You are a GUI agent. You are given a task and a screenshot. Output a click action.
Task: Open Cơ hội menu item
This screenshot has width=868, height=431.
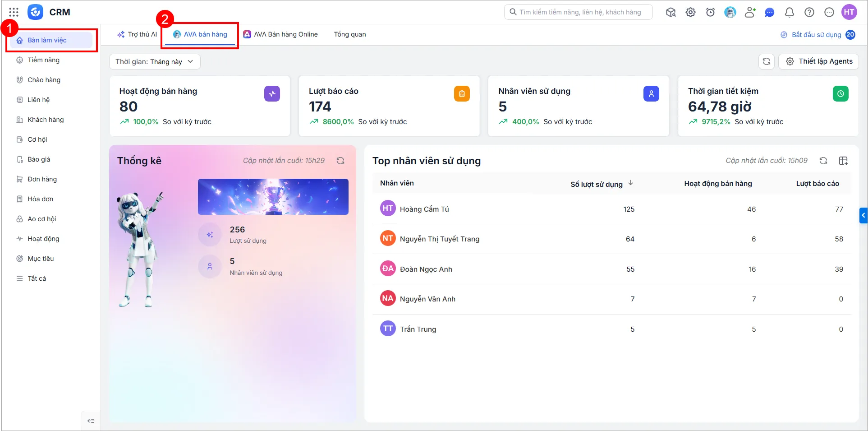51,139
